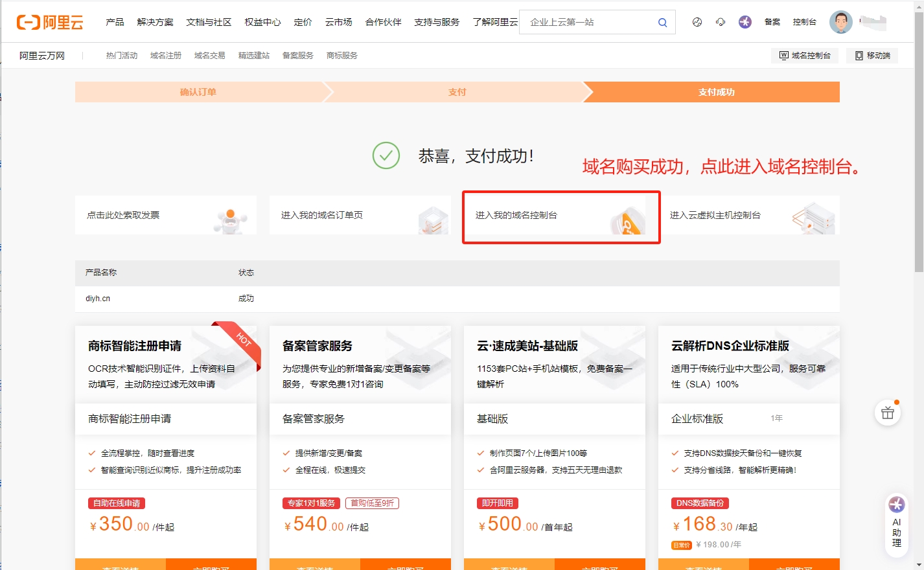Click the 企业上云第一站 search input field
Screen dimensions: 924x570
tap(590, 21)
